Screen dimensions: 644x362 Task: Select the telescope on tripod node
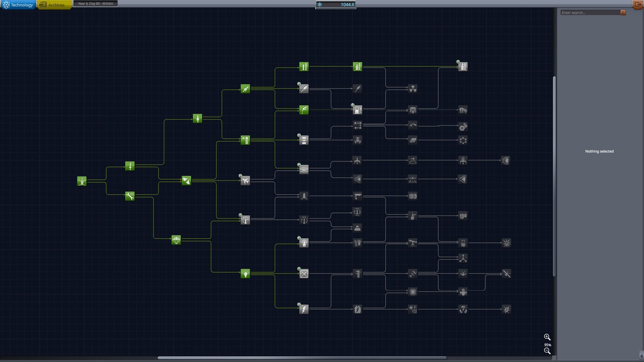pos(413,243)
